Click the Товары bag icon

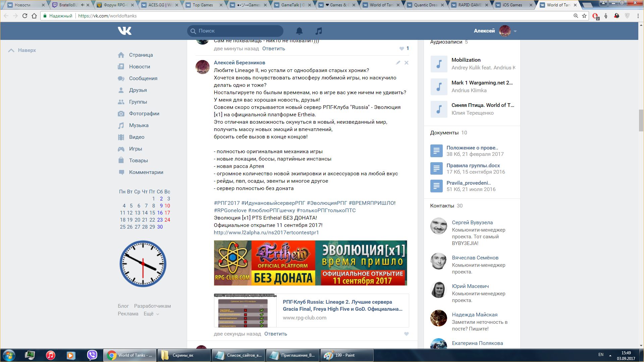[x=121, y=160]
